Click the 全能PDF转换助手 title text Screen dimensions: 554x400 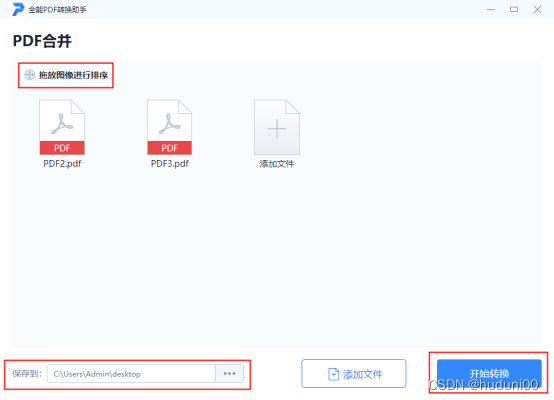tap(58, 10)
